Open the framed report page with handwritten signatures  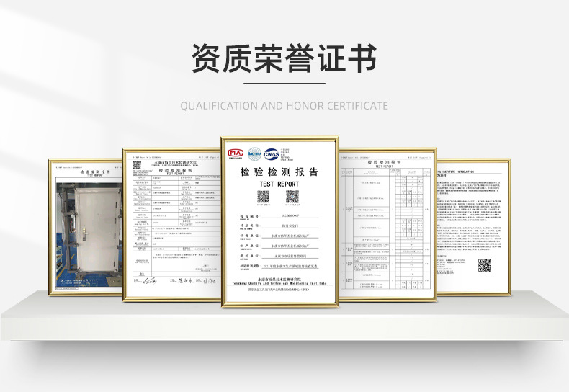tap(171, 225)
